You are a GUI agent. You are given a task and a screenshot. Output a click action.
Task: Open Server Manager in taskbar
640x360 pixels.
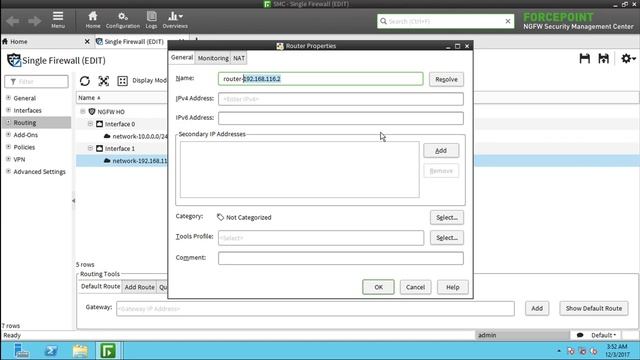pyautogui.click(x=21, y=351)
